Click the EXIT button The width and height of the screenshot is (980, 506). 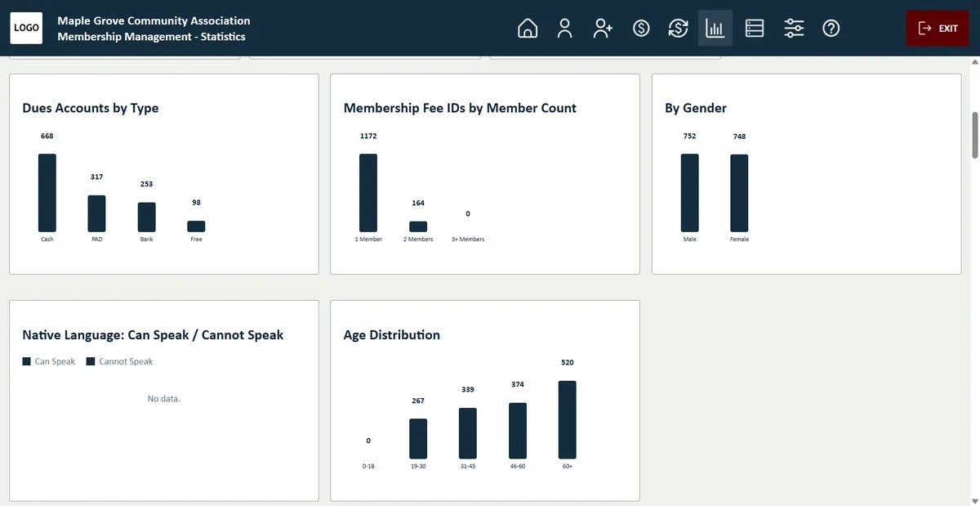point(938,29)
